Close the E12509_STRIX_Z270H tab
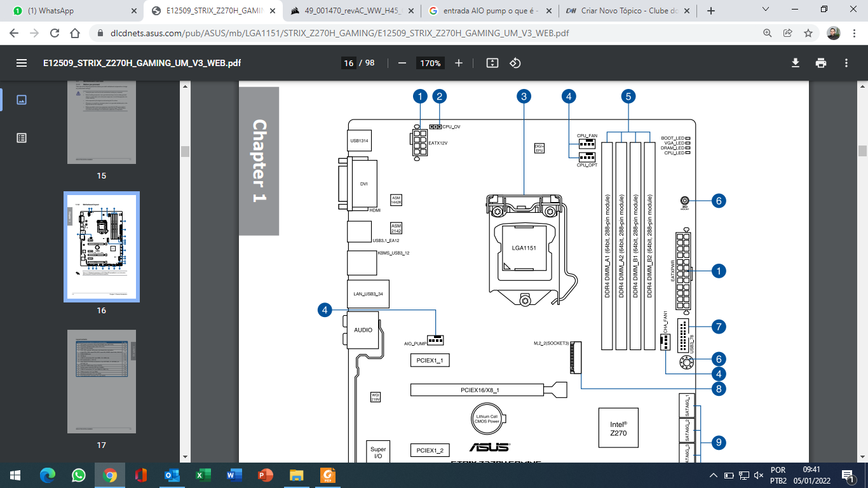 pos(272,11)
